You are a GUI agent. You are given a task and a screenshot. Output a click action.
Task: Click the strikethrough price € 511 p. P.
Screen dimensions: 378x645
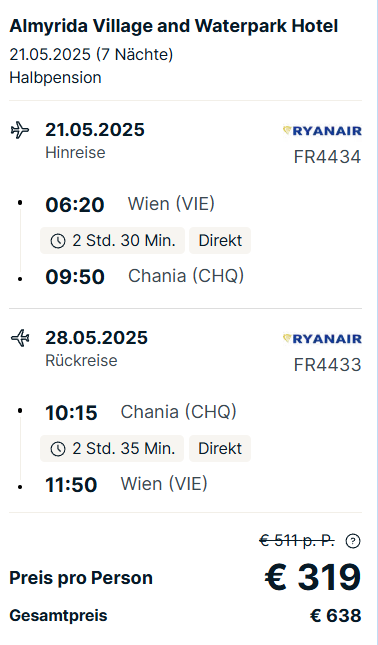click(x=297, y=541)
